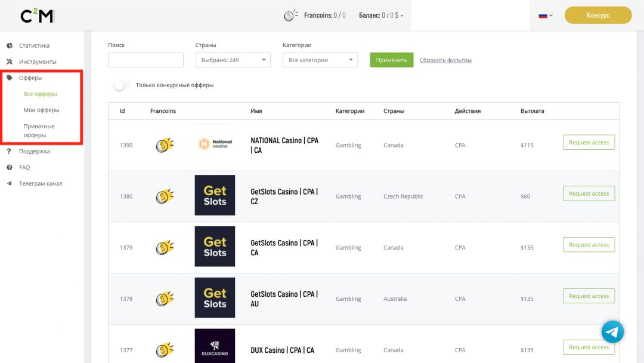Click the Инструменты tools icon

(x=10, y=61)
